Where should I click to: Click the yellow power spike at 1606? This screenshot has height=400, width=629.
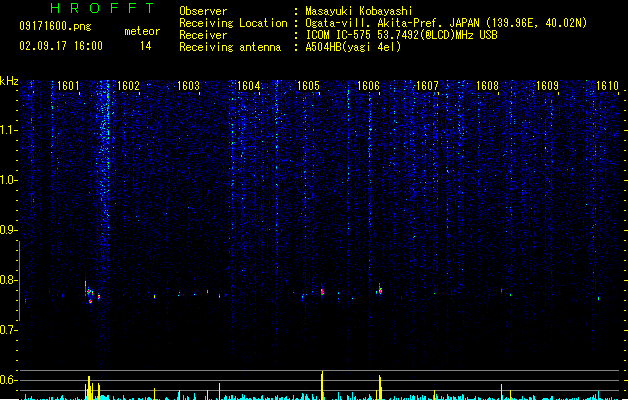(x=380, y=387)
